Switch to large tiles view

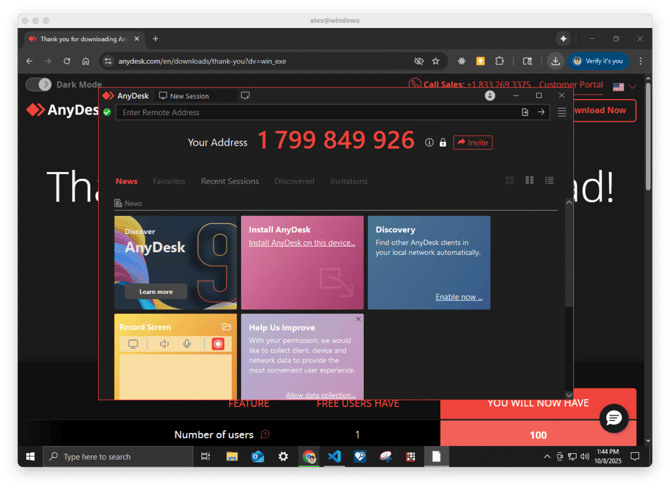(509, 181)
